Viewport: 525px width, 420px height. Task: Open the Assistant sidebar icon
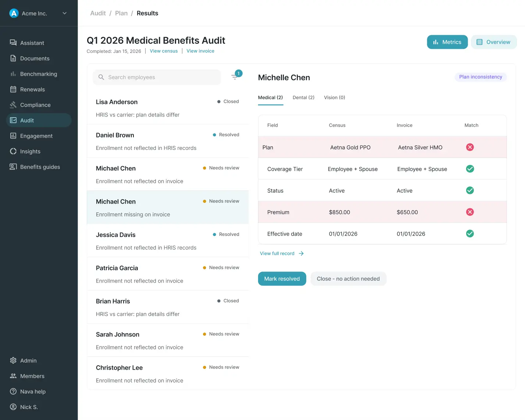tap(13, 43)
